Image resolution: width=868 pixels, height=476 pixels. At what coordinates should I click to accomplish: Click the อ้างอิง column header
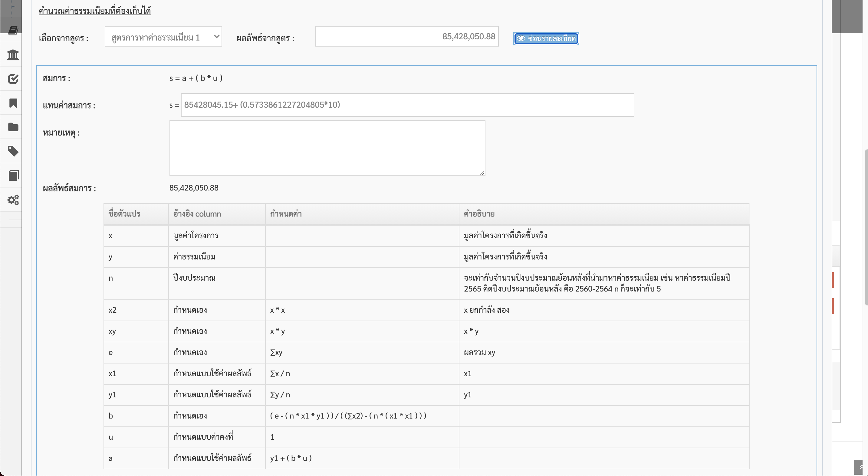tap(217, 214)
